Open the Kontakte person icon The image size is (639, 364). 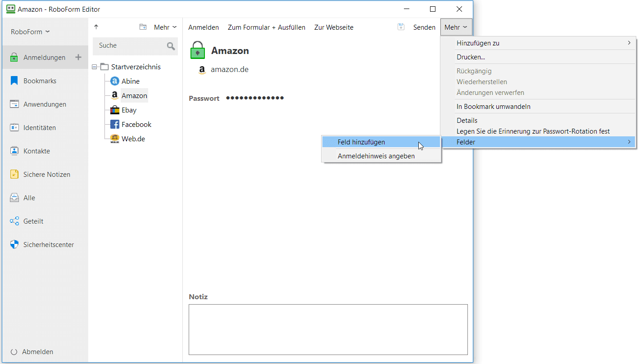point(14,151)
